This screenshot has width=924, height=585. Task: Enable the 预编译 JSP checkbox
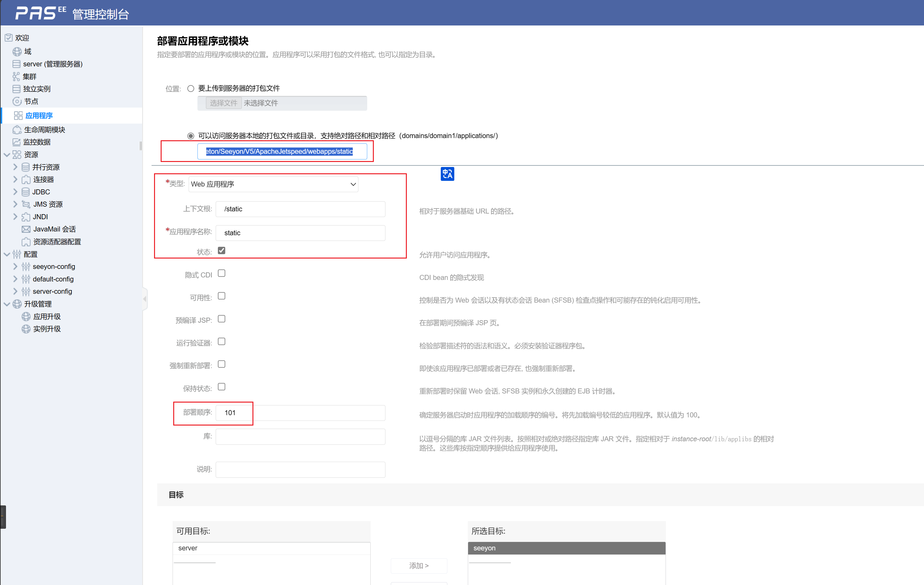point(221,319)
